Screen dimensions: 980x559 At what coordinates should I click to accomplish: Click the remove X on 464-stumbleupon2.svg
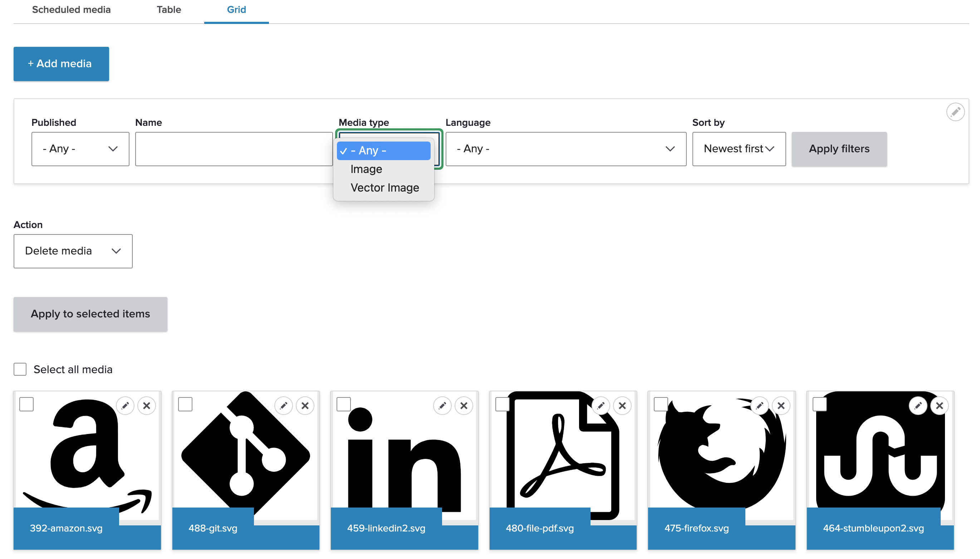[940, 405]
